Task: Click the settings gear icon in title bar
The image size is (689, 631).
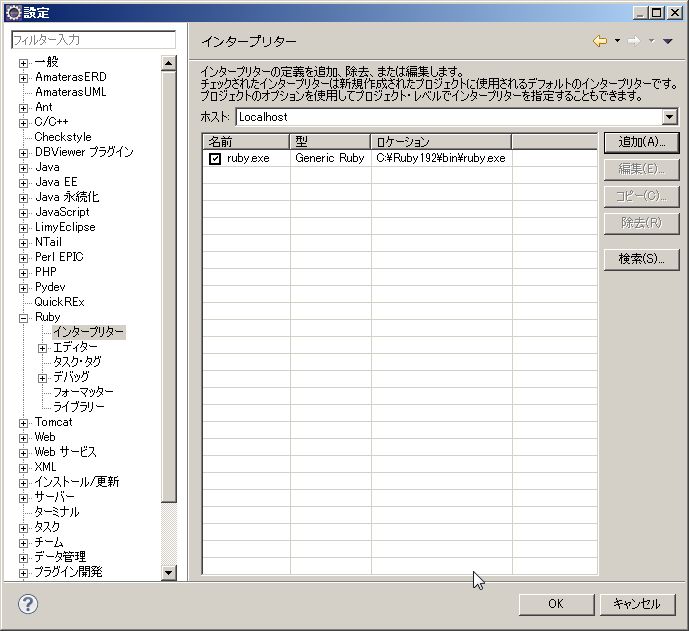Action: tap(14, 13)
